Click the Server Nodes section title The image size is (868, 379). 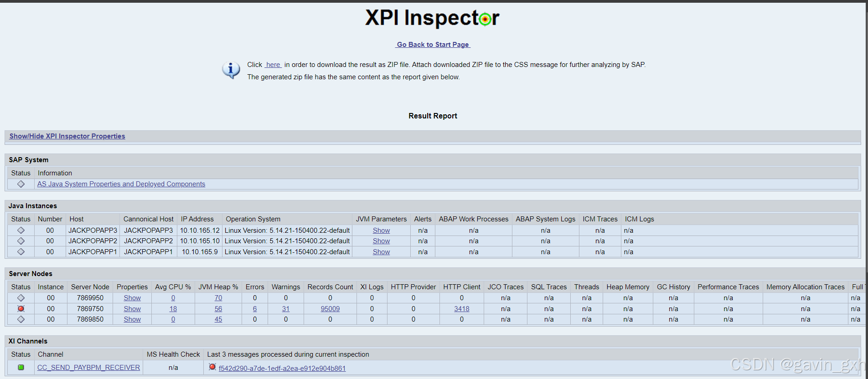31,274
